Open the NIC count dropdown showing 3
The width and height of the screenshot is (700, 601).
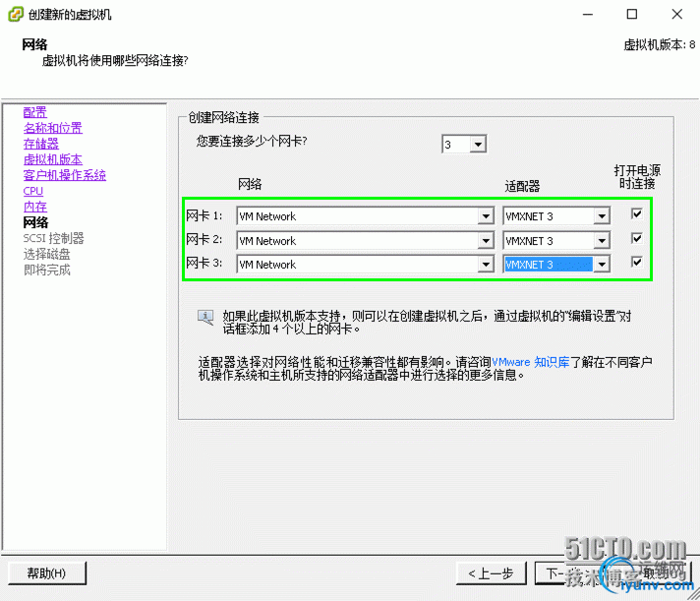(x=478, y=145)
